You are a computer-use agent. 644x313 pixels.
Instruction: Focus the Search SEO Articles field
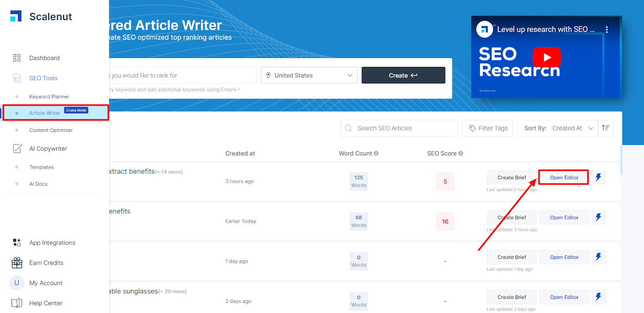[x=399, y=129]
